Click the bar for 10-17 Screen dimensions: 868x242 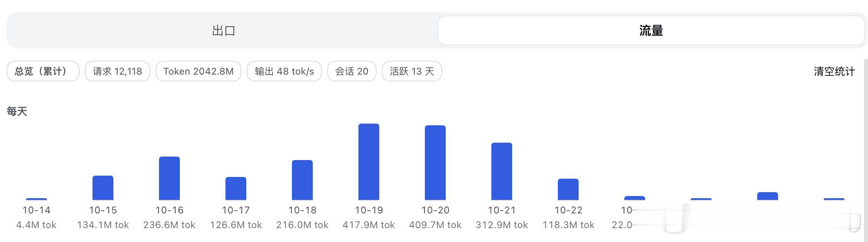(236, 189)
